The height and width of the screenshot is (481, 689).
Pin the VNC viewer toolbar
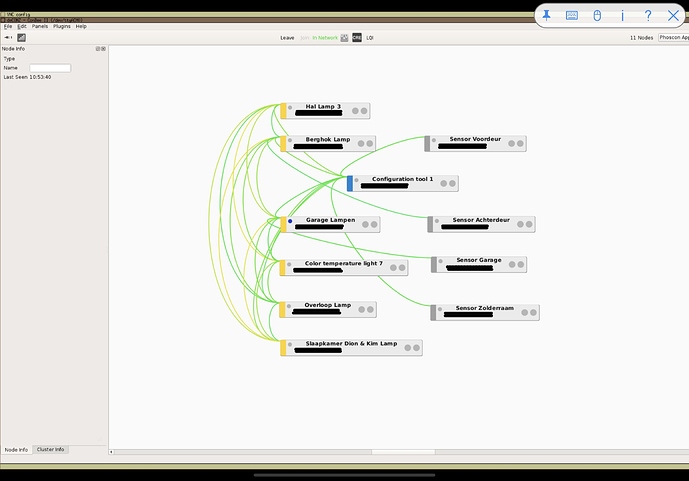(x=546, y=16)
